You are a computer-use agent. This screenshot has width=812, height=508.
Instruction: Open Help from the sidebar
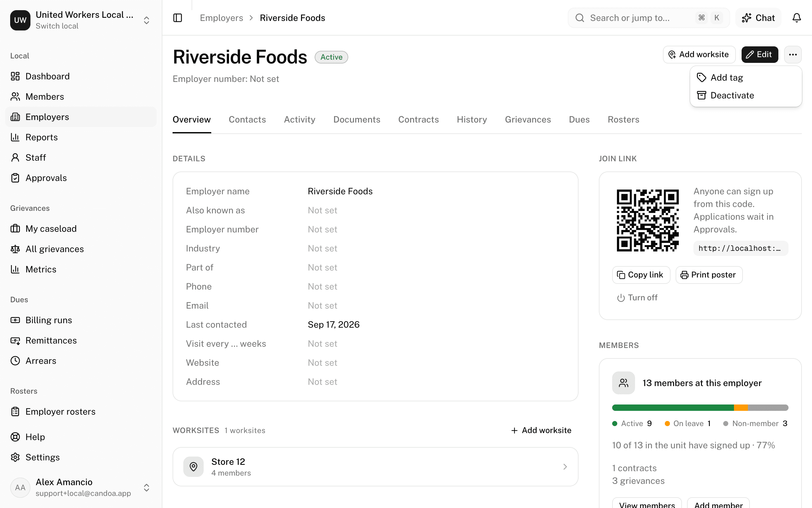[x=81, y=437]
